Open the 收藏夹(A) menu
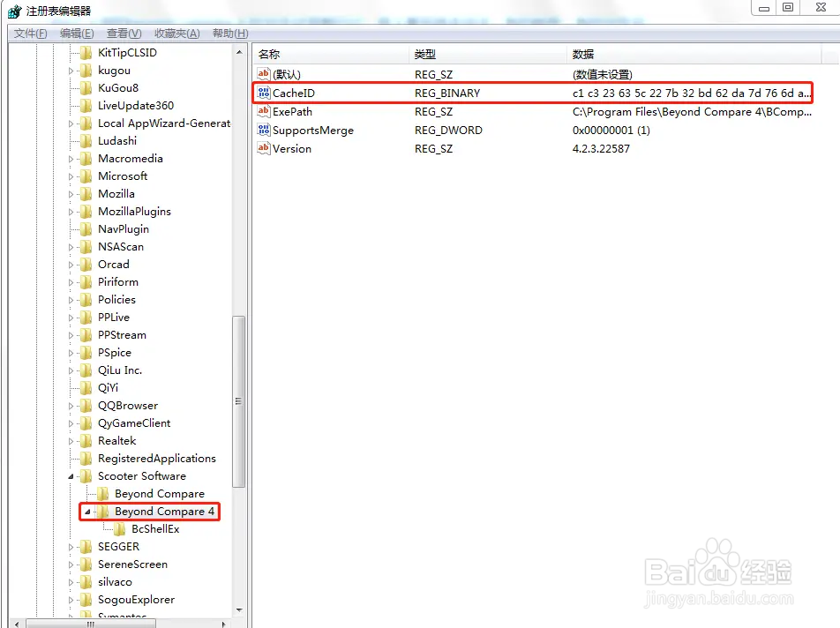840x628 pixels. click(x=176, y=34)
